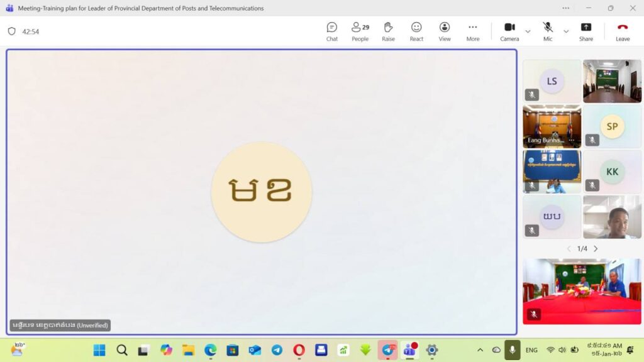Image resolution: width=644 pixels, height=362 pixels.
Task: Open the Chat panel
Action: click(331, 31)
